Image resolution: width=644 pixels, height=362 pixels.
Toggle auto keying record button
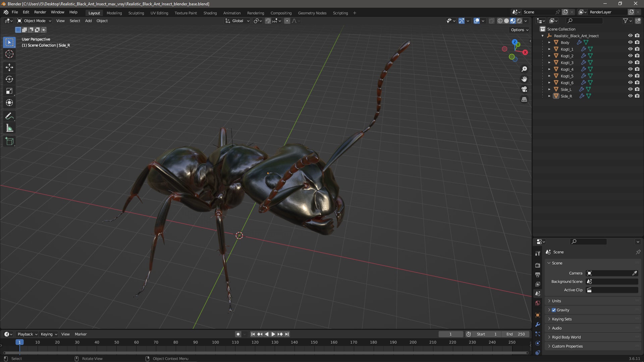click(x=238, y=334)
